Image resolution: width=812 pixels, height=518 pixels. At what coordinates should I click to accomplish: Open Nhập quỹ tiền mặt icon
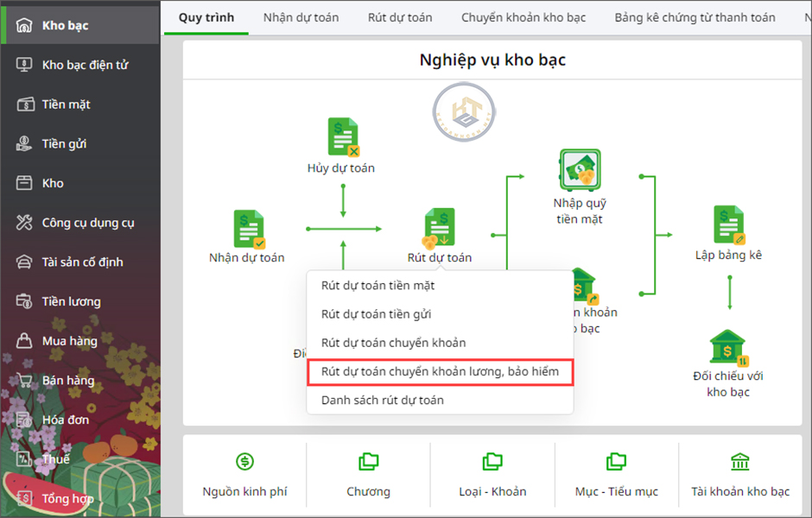point(579,170)
